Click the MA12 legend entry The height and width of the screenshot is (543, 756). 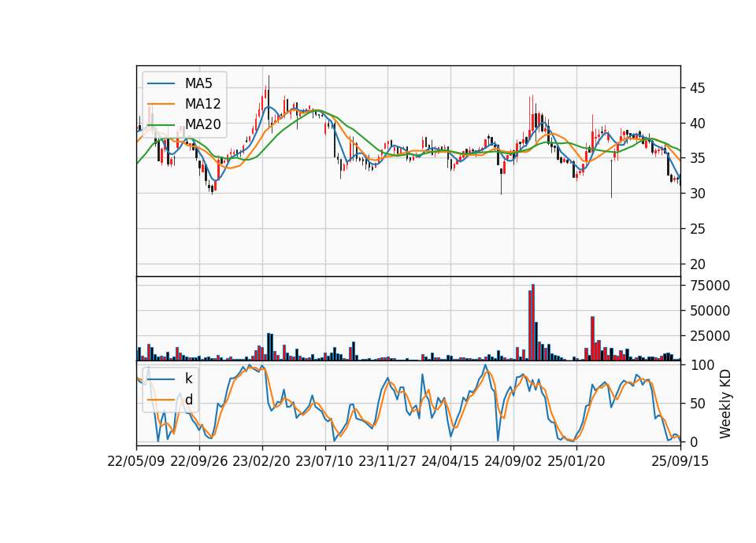184,104
